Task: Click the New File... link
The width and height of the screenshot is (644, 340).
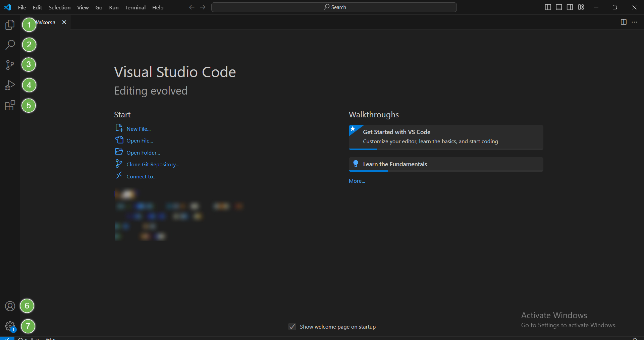Action: click(139, 129)
